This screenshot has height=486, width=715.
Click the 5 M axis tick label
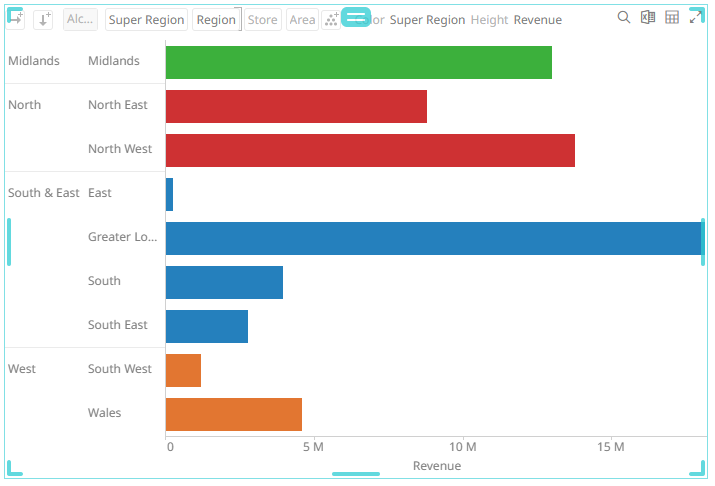tap(313, 447)
